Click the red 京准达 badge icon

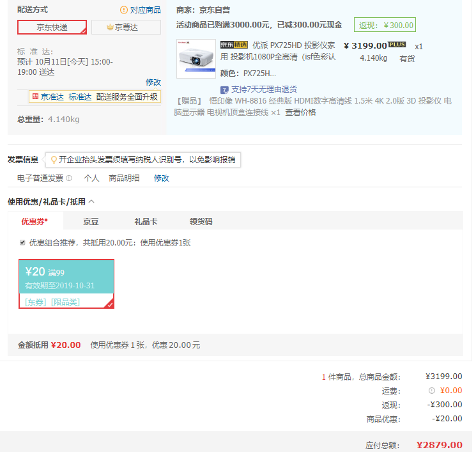tap(36, 97)
